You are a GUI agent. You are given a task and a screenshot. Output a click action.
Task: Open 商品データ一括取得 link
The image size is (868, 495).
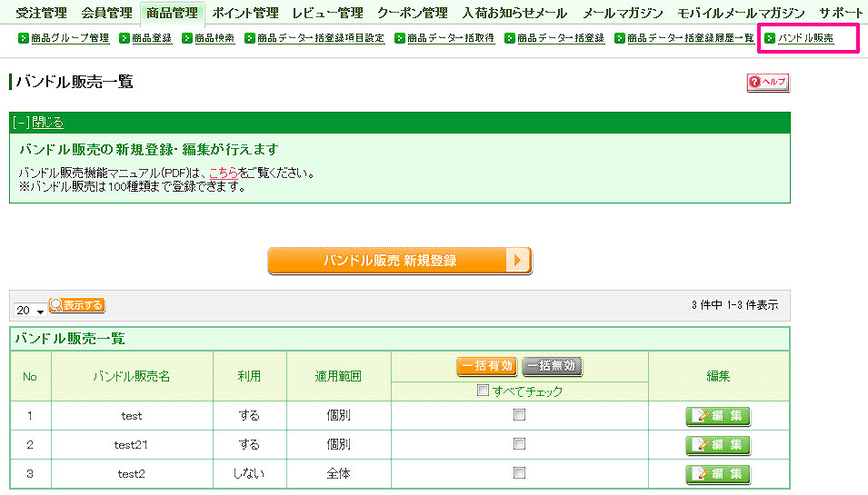coord(451,38)
